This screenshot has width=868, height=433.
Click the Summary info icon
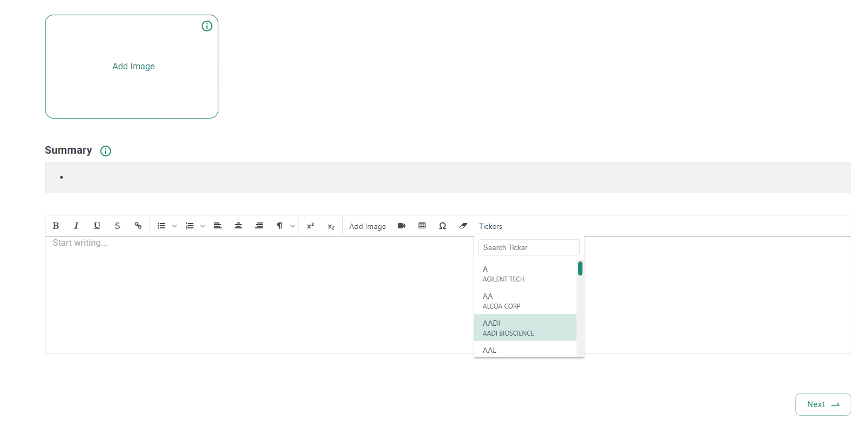(x=106, y=151)
